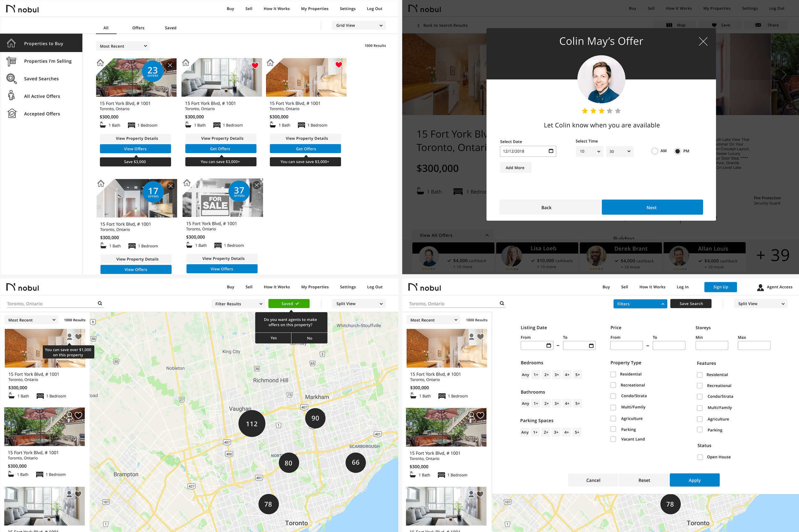Click Saved Searches magnifier icon
This screenshot has height=532, width=799.
point(11,79)
